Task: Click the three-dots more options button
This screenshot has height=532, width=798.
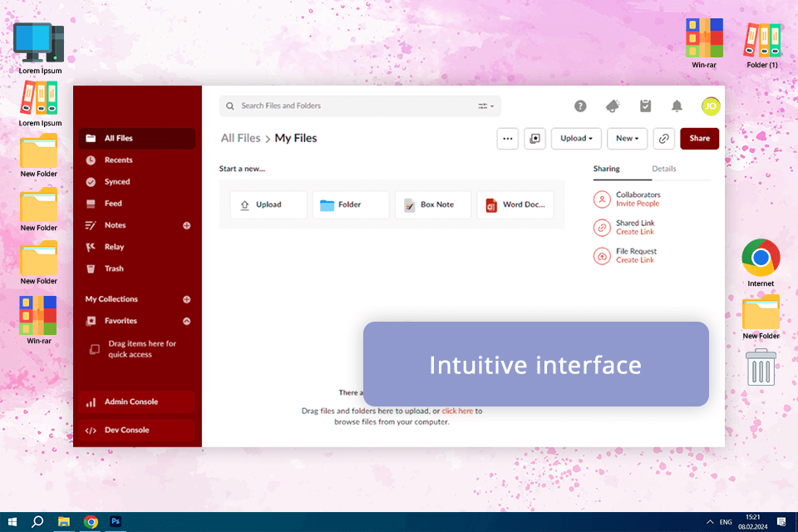Action: coord(507,139)
